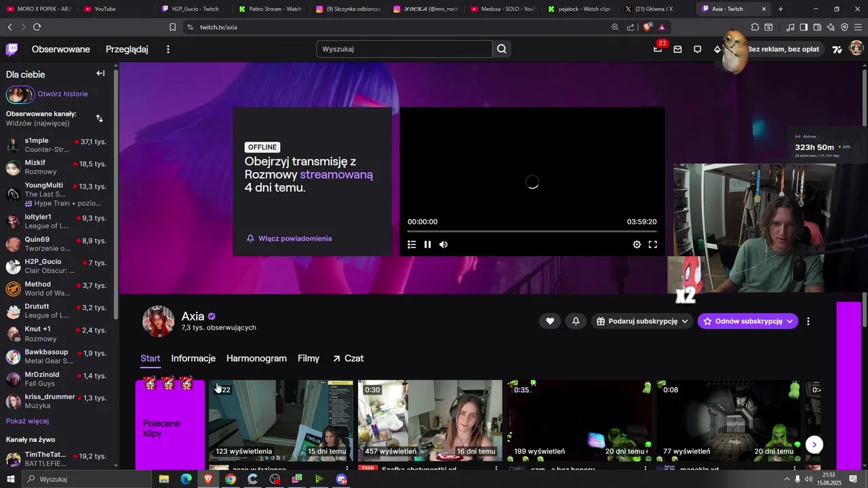Viewport: 868px width, 488px height.
Task: Open the browser hamburger main menu
Action: click(859, 27)
